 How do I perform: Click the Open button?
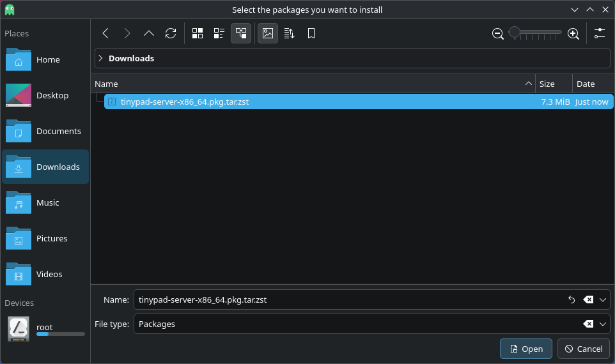[526, 349]
